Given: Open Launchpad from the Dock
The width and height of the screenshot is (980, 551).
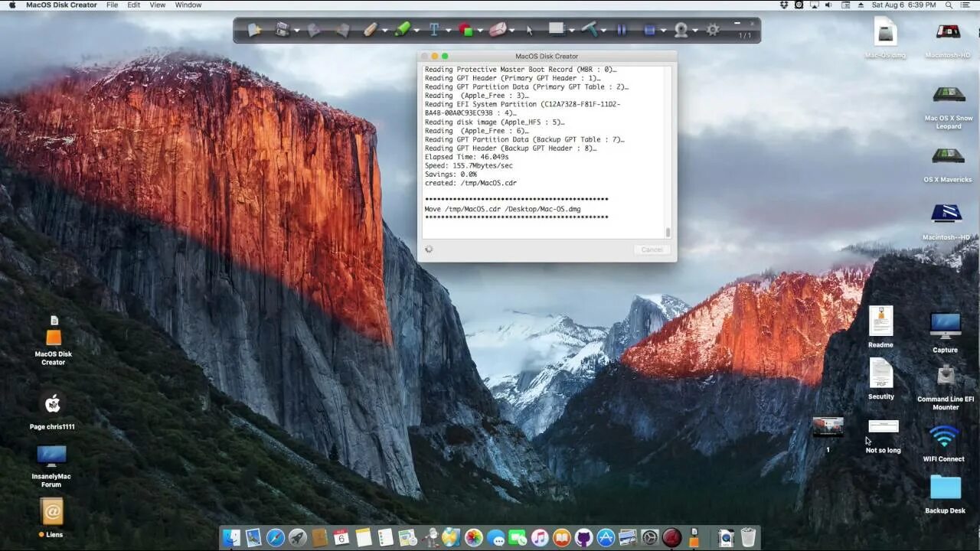Looking at the screenshot, I should pos(298,537).
